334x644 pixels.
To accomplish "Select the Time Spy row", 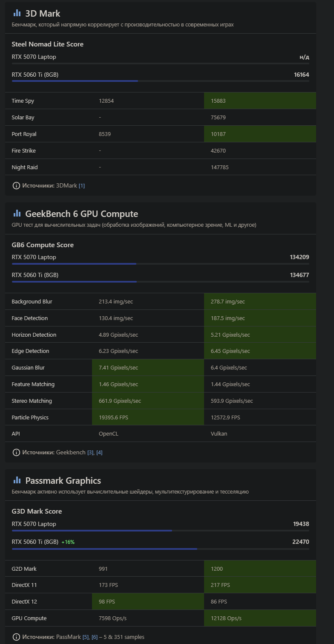I will (161, 101).
